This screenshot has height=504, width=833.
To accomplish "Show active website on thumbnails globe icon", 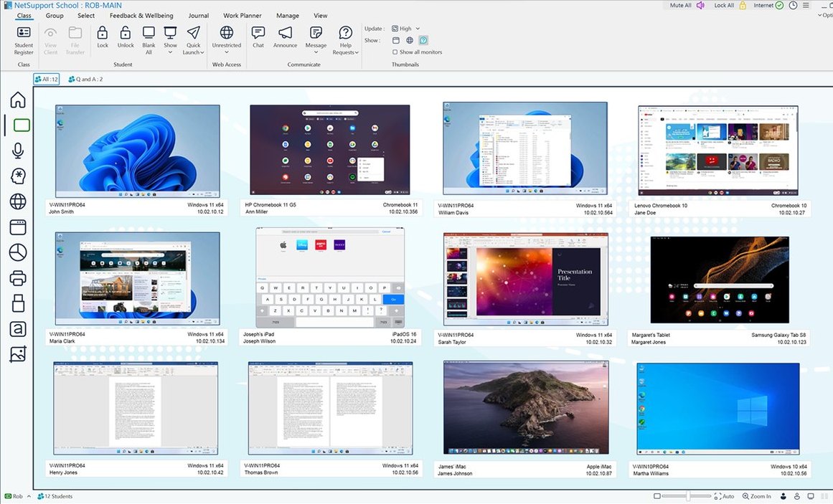I will point(410,40).
